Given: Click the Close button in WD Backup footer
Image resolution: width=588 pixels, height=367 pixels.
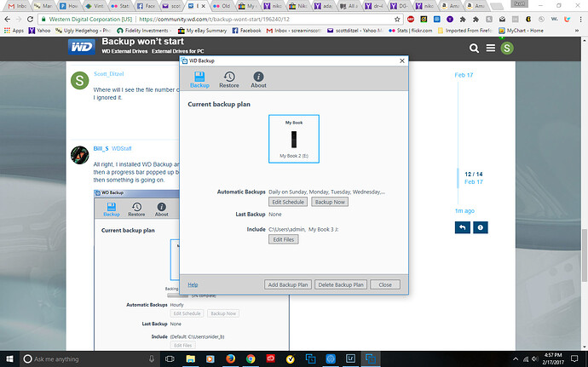Looking at the screenshot, I should pyautogui.click(x=385, y=284).
